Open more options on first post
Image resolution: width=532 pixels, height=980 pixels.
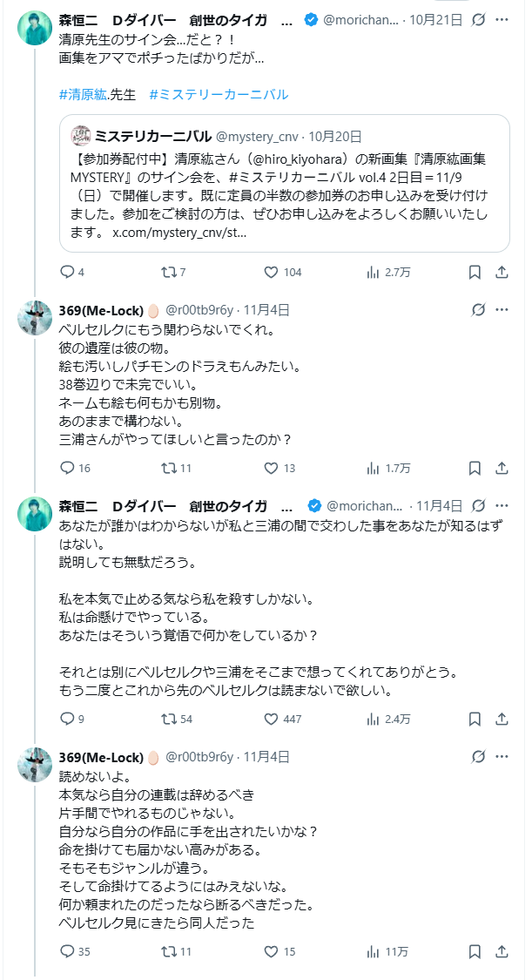(502, 20)
